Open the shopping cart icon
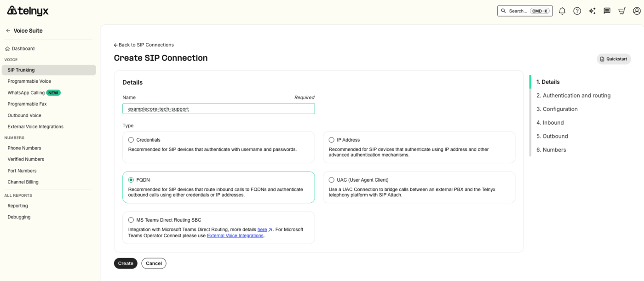Screen dimensions: 644x281 tap(622, 11)
